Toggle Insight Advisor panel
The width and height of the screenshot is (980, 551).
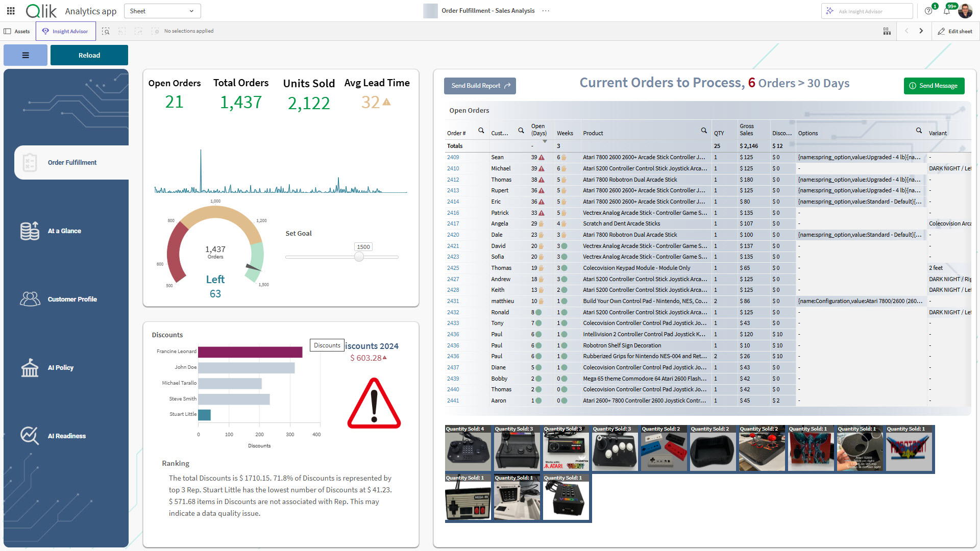click(65, 31)
